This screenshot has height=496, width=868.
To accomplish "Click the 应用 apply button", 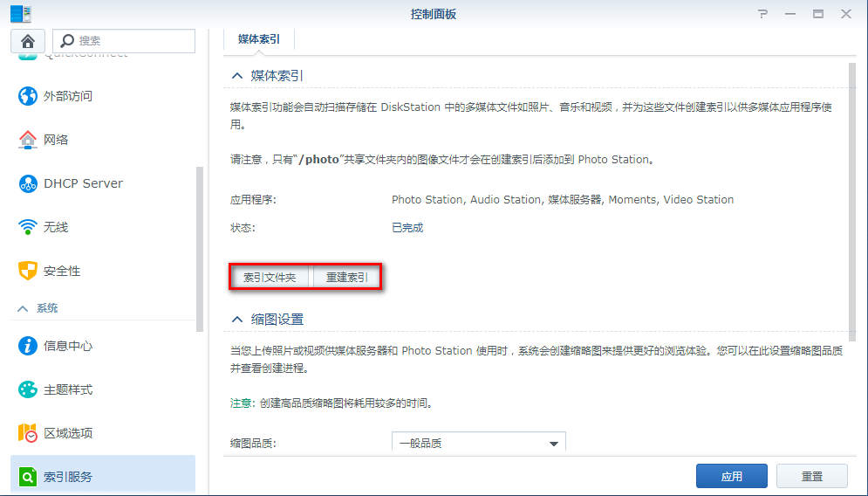I will click(x=731, y=476).
